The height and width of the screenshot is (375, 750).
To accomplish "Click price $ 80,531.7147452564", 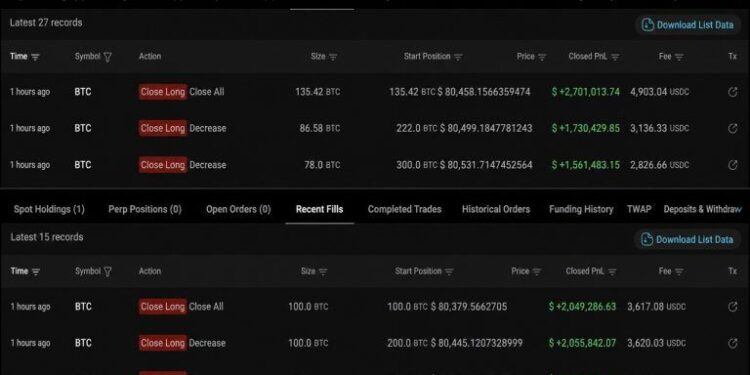I will pyautogui.click(x=486, y=165).
